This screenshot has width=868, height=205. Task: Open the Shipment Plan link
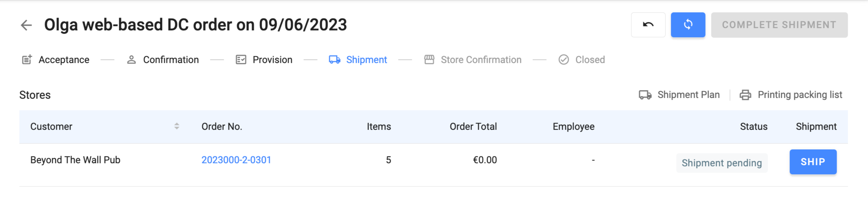(688, 95)
